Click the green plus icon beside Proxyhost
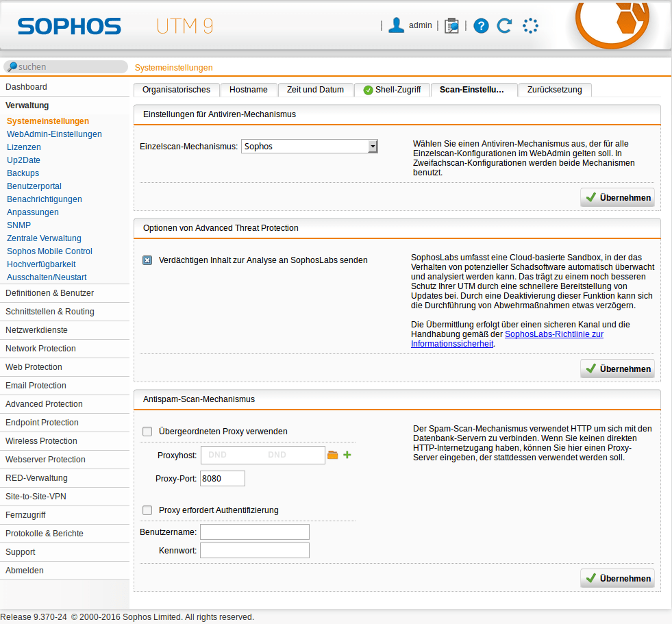Image resolution: width=672 pixels, height=624 pixels. pyautogui.click(x=347, y=455)
